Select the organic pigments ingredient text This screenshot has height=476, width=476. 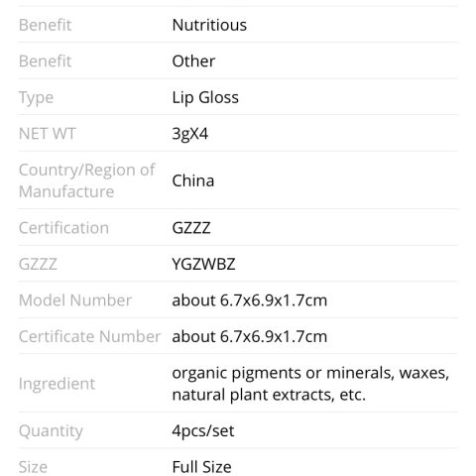coord(310,384)
